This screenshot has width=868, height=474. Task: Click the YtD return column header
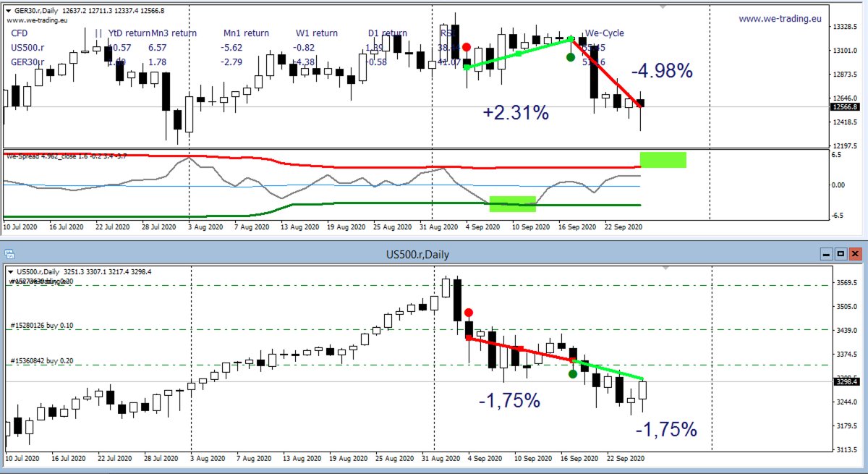[x=129, y=33]
